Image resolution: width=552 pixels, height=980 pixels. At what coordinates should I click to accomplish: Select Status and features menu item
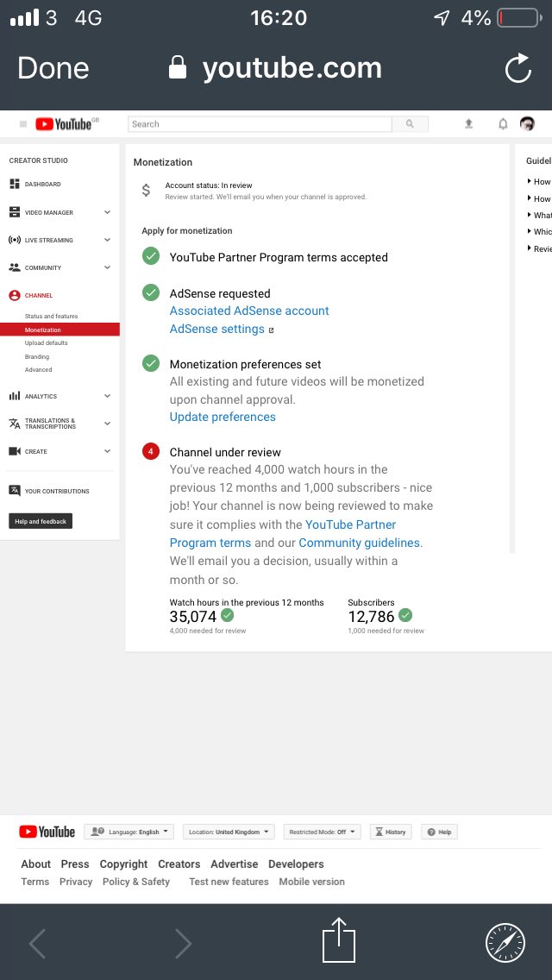point(51,317)
